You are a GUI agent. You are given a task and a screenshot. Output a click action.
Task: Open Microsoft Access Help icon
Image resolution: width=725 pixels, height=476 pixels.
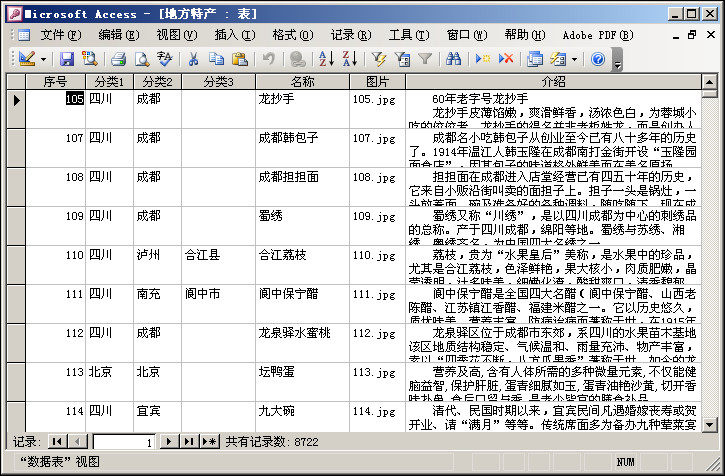pyautogui.click(x=598, y=59)
